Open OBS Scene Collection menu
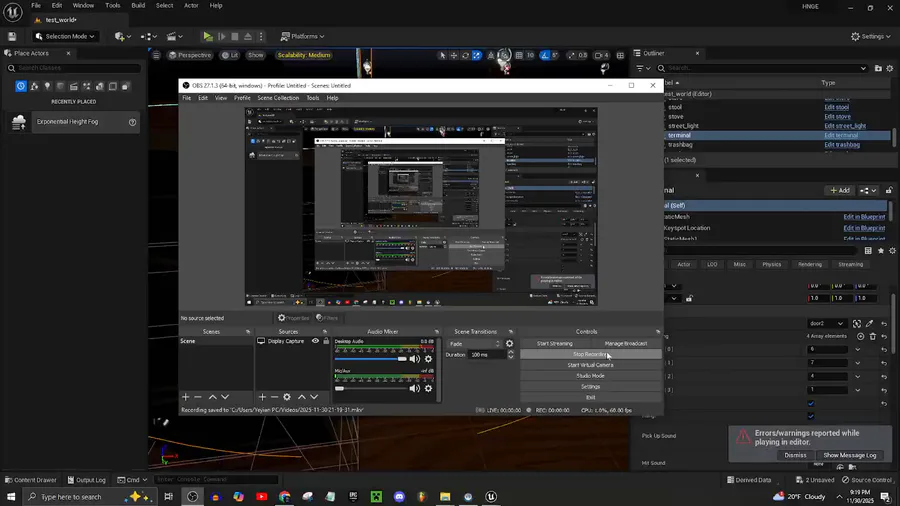 [x=278, y=98]
